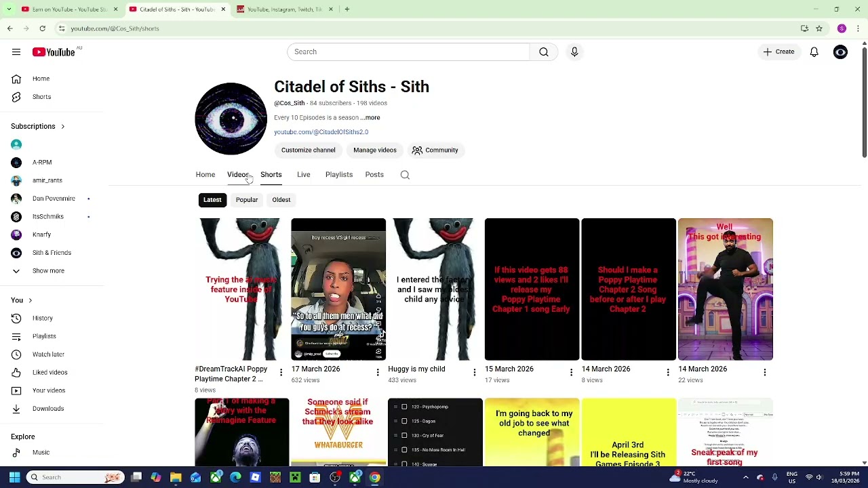This screenshot has height=488, width=868.
Task: Open the YouTube guide hamburger menu
Action: (x=16, y=52)
